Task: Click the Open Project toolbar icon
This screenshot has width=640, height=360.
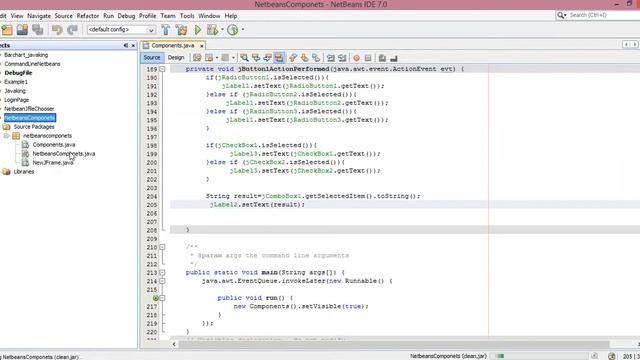Action: (22, 29)
